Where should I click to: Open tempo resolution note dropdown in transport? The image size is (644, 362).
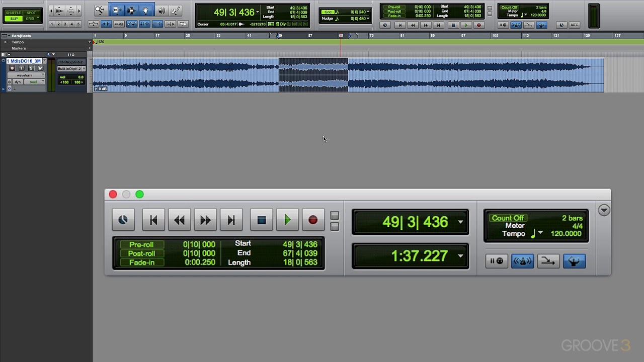pyautogui.click(x=540, y=233)
